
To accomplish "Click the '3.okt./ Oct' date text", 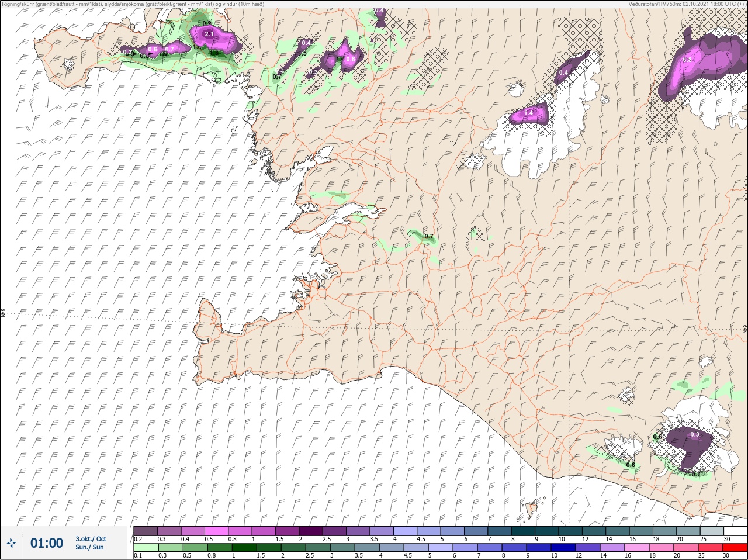I will coord(91,539).
